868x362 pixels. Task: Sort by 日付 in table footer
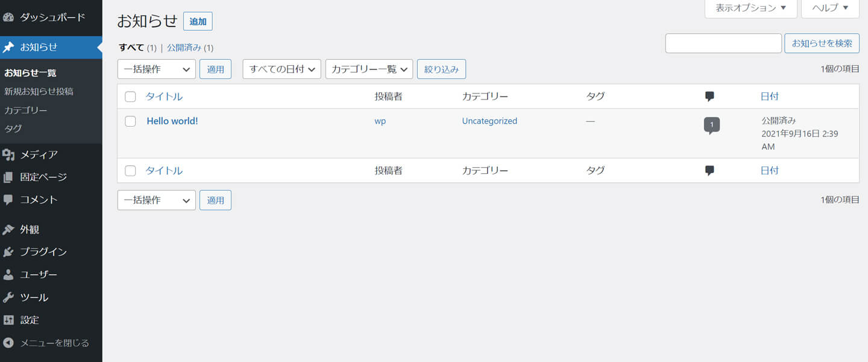click(x=770, y=171)
